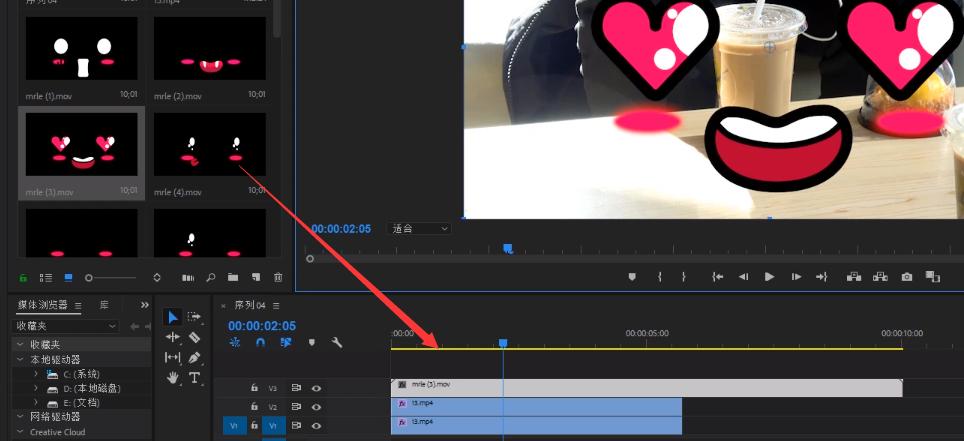Select the Track Select Forward tool
Viewport: 964px width, 441px height.
coord(194,317)
